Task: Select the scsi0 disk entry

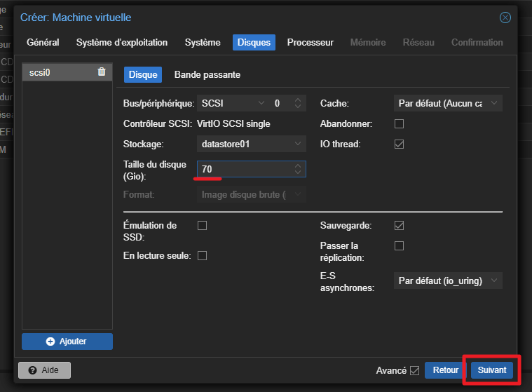Action: [67, 72]
